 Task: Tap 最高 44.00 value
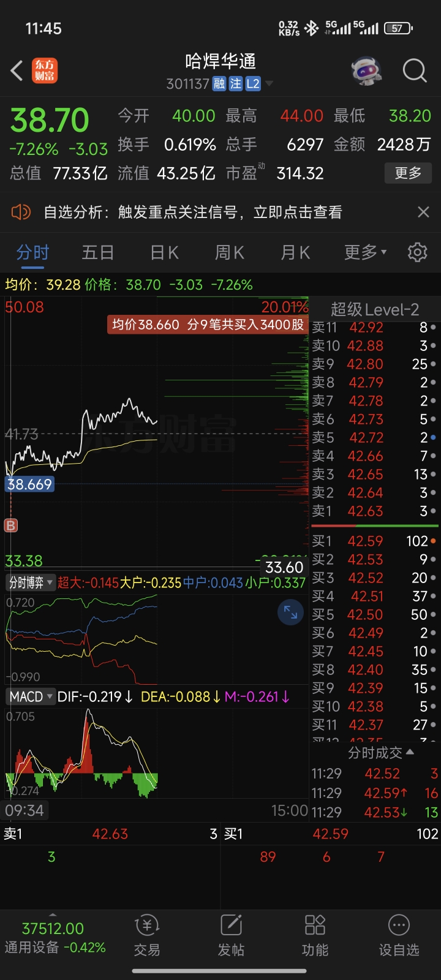click(x=301, y=116)
